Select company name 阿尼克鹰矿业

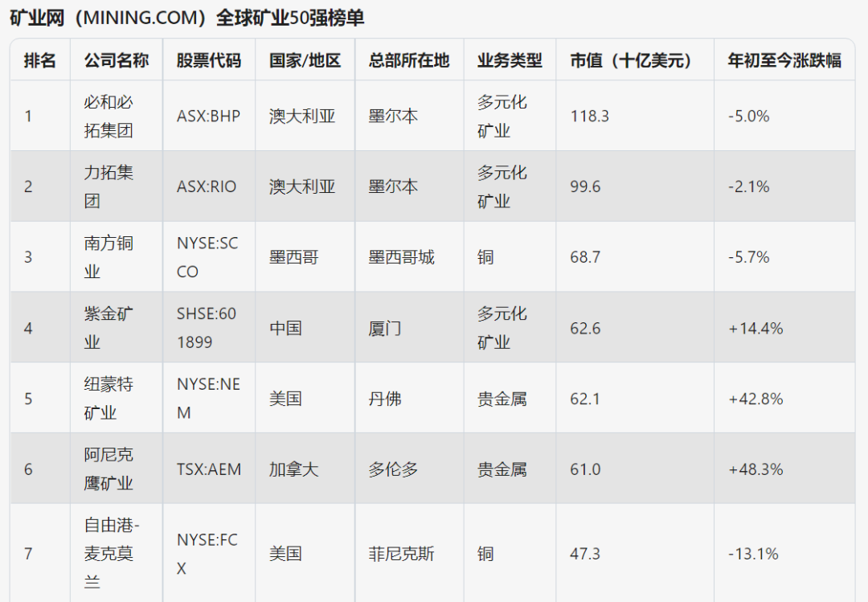pyautogui.click(x=109, y=469)
